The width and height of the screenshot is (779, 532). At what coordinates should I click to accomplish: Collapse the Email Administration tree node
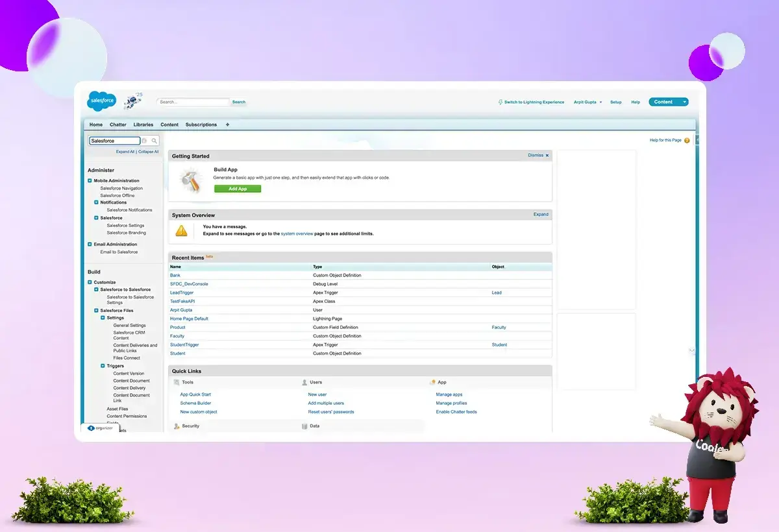(90, 245)
